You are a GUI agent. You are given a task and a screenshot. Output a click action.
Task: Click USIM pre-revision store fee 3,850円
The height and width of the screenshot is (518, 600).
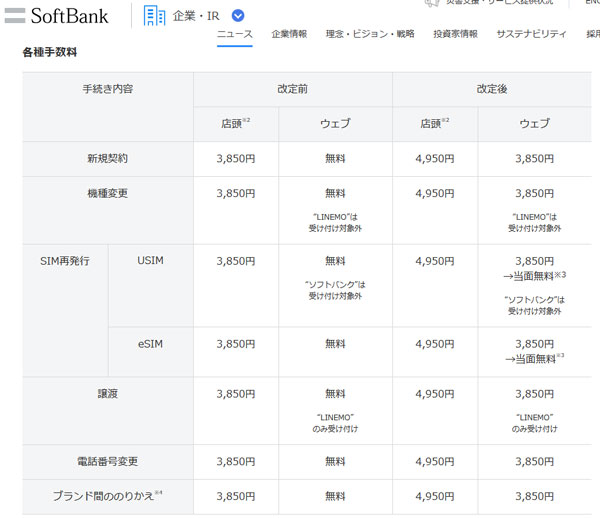[236, 261]
